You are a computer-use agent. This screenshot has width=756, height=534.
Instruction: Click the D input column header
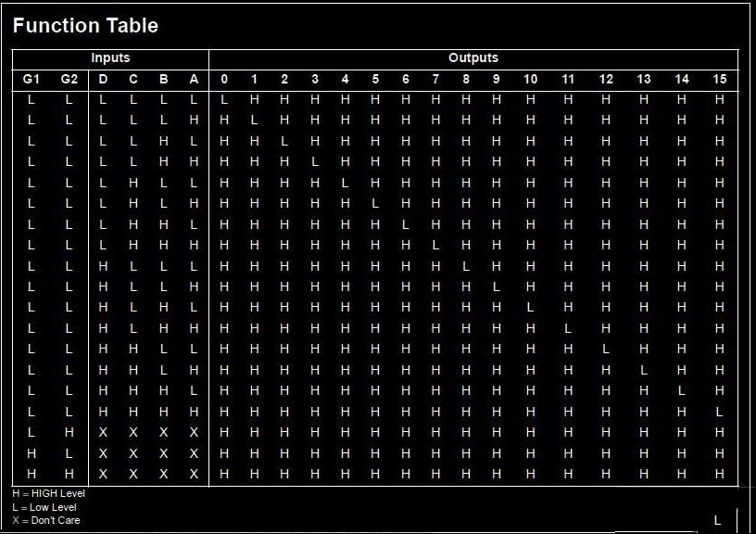tap(103, 79)
